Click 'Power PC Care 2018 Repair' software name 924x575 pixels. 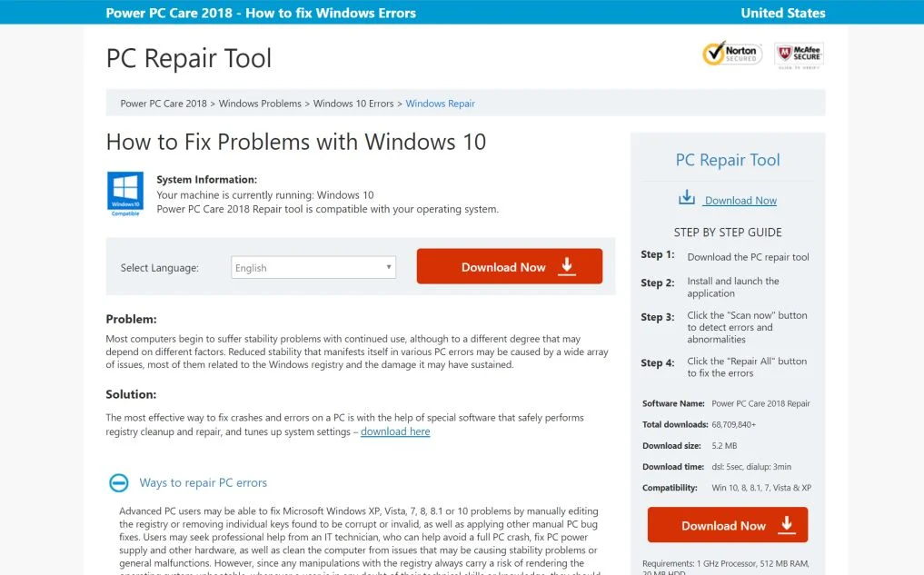760,403
